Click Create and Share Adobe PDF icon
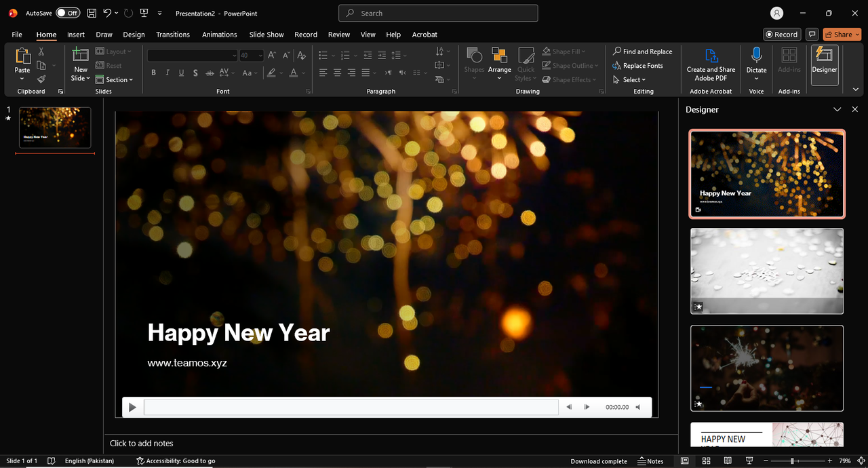The image size is (868, 468). 711,64
